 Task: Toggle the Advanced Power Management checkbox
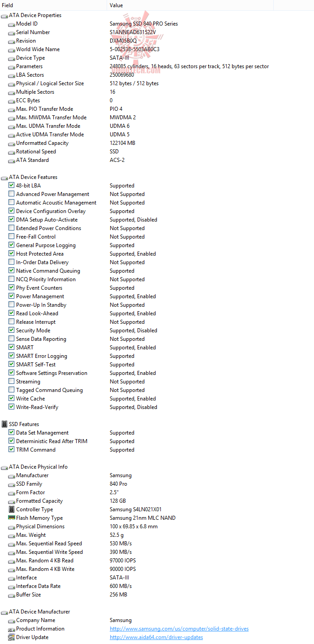[12, 194]
